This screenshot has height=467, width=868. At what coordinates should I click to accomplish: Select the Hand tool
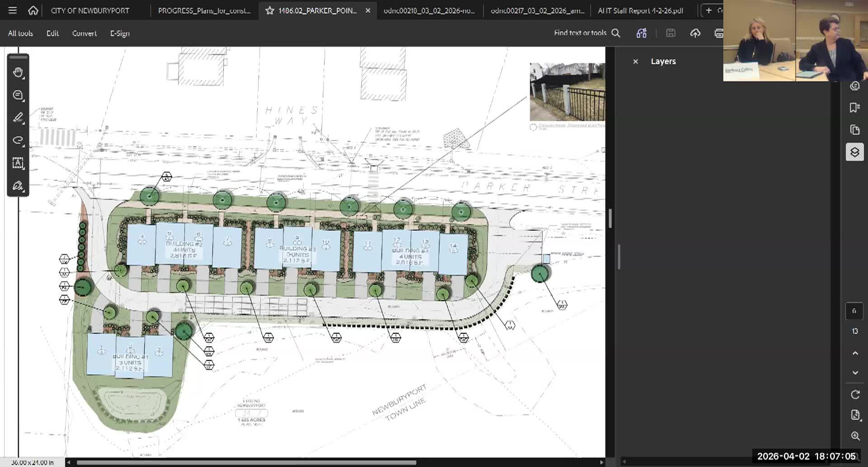pyautogui.click(x=18, y=72)
